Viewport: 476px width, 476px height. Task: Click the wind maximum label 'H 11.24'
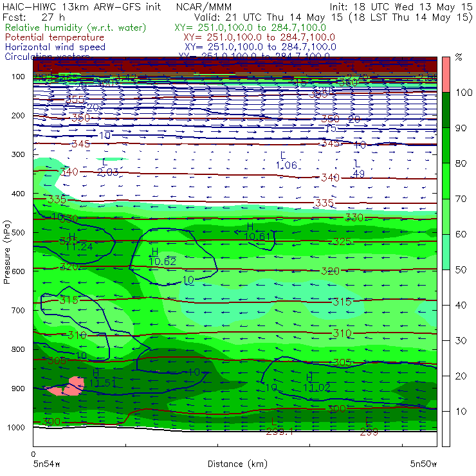[x=78, y=242]
